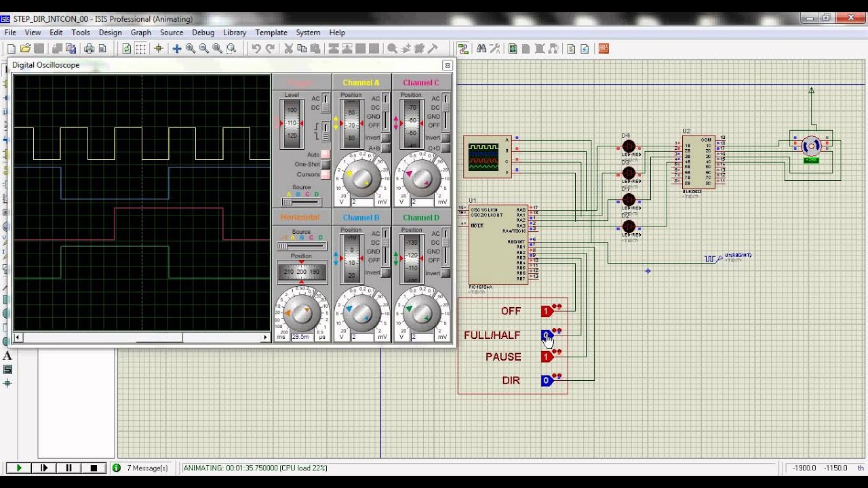Click the Channel A Position slider
This screenshot has height=488, width=868.
click(351, 125)
